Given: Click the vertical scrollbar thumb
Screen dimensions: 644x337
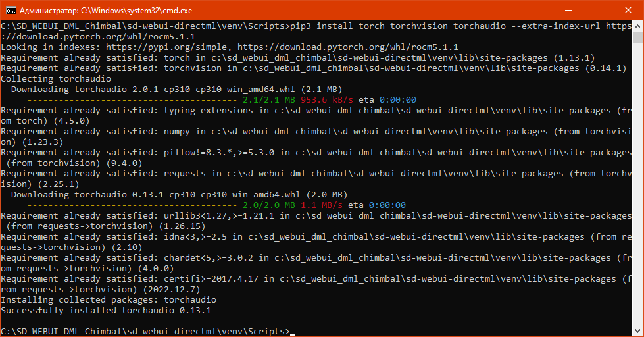Looking at the screenshot, I should click(637, 37).
